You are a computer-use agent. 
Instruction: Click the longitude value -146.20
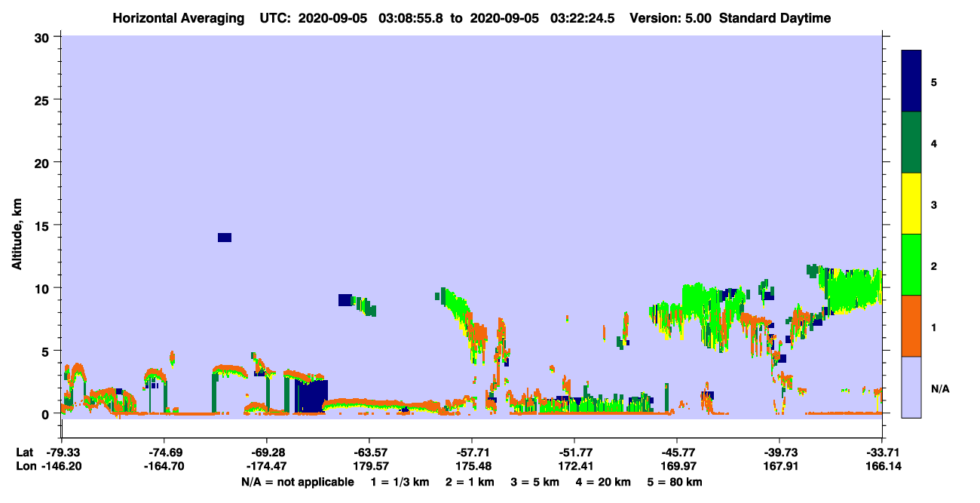click(x=61, y=466)
